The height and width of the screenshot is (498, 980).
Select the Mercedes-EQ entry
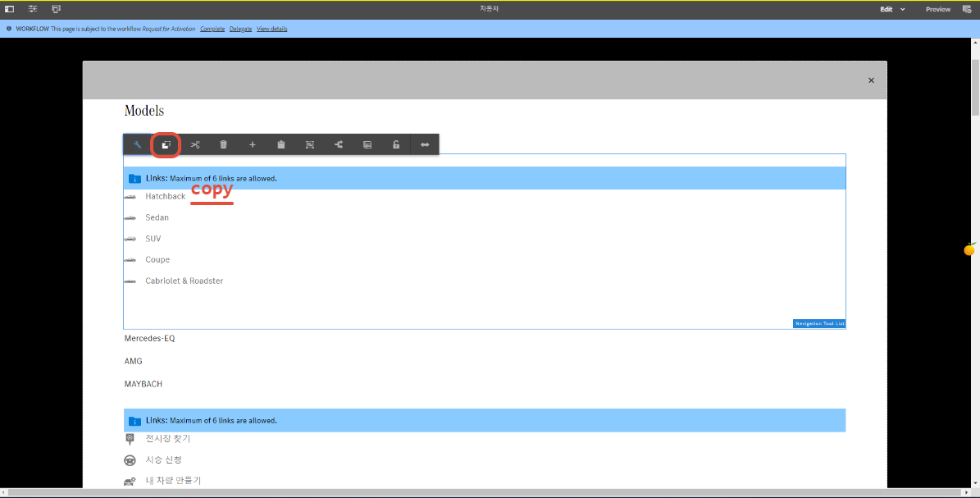point(150,339)
